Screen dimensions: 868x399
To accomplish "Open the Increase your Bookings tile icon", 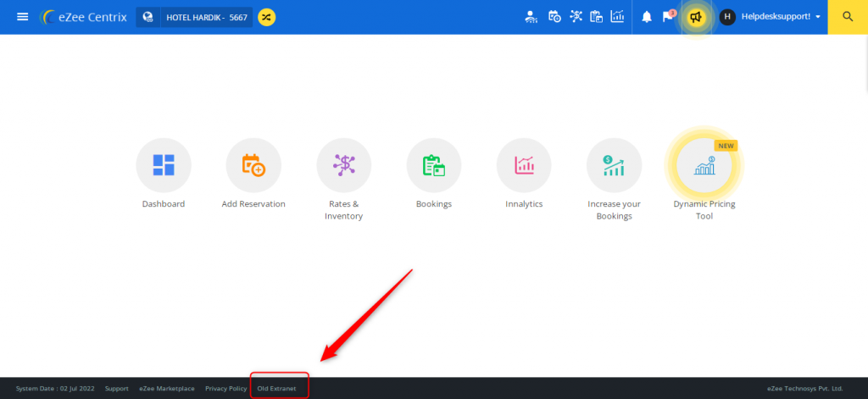I will 614,165.
